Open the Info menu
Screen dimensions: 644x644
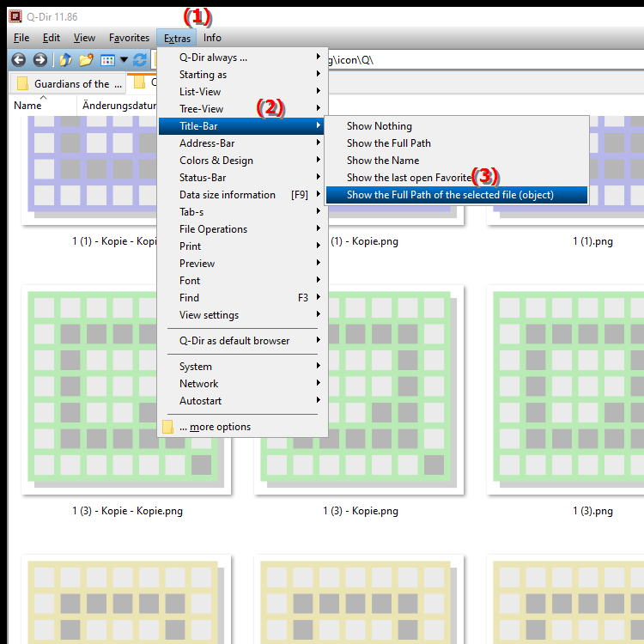[x=212, y=38]
